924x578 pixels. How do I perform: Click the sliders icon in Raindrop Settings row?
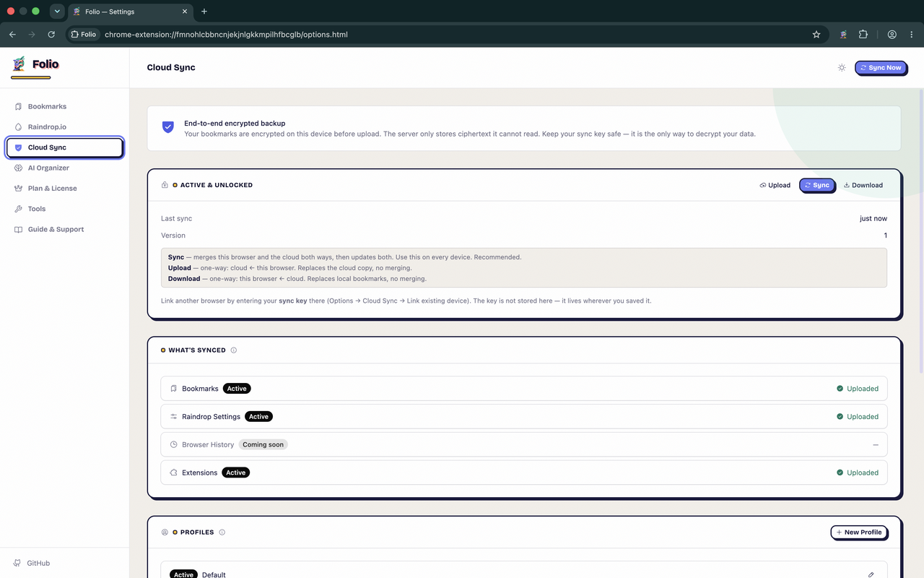174,417
